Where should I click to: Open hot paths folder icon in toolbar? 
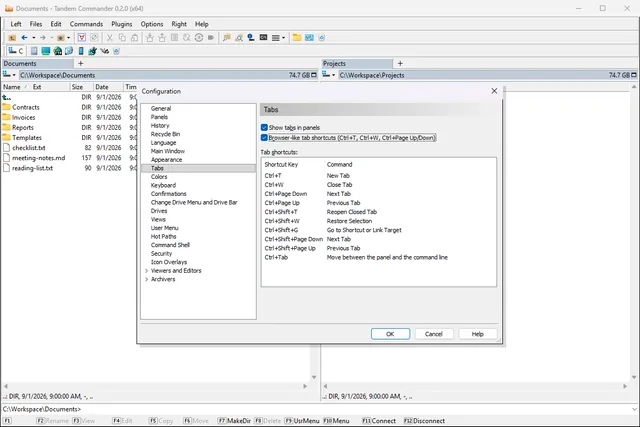click(60, 38)
